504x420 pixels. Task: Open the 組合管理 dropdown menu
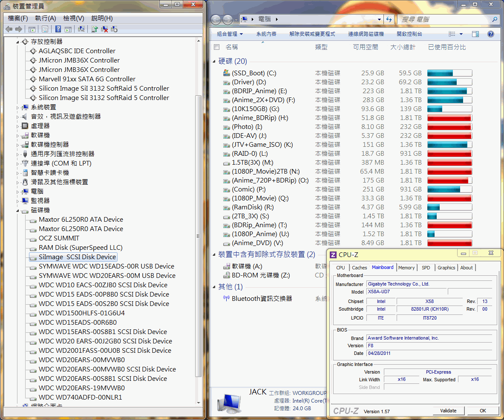230,34
